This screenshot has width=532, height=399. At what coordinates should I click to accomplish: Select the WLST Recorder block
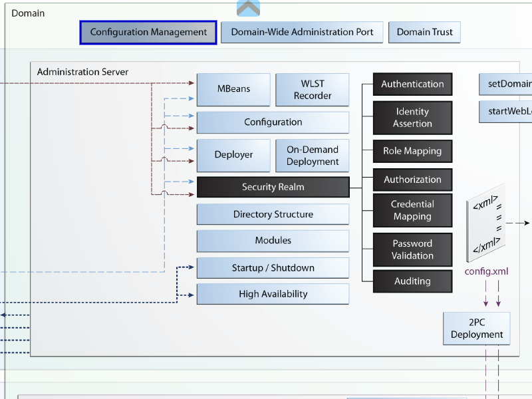tap(313, 89)
